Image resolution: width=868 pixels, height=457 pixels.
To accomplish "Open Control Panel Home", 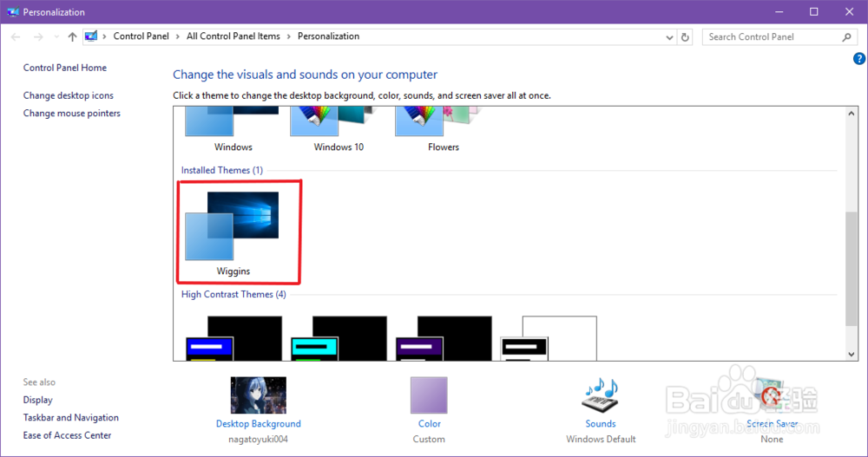I will 65,68.
